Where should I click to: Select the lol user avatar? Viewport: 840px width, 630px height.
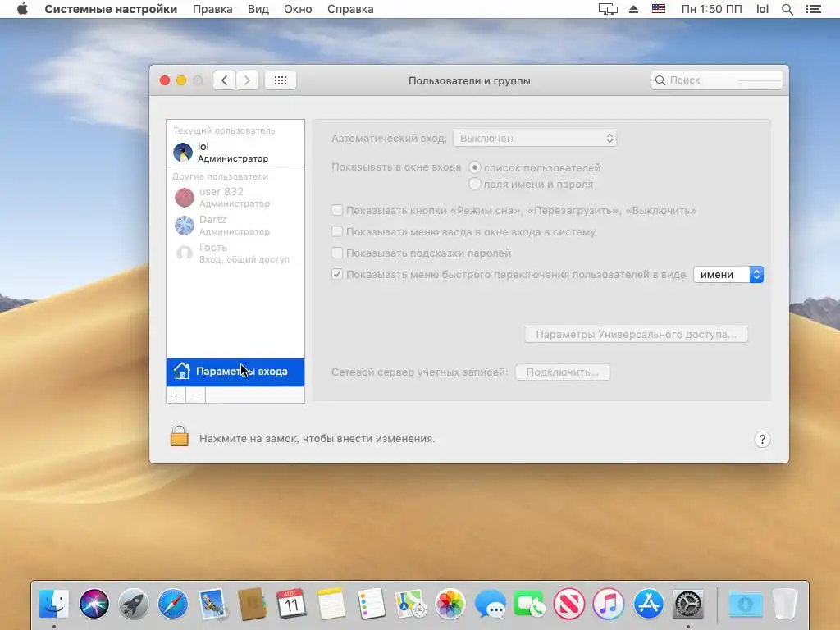[183, 152]
